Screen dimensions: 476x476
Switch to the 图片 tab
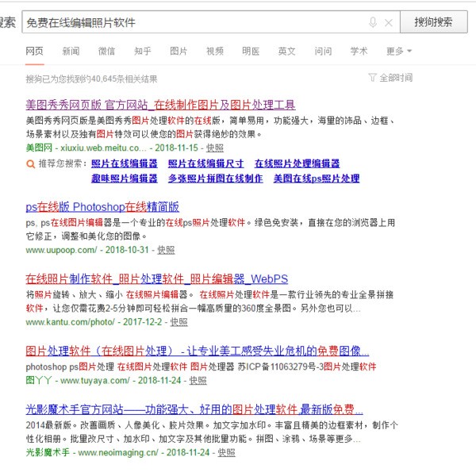178,52
